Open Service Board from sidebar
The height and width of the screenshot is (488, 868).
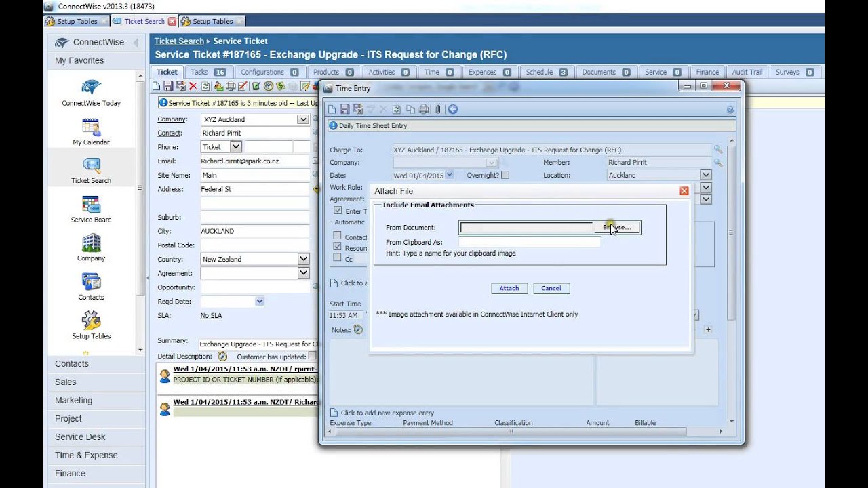(91, 209)
